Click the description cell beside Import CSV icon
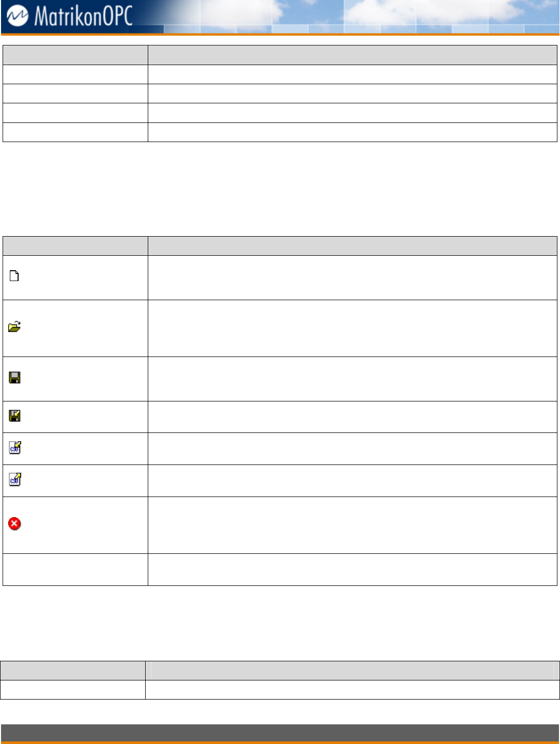Image resolution: width=560 pixels, height=744 pixels. coord(352,448)
